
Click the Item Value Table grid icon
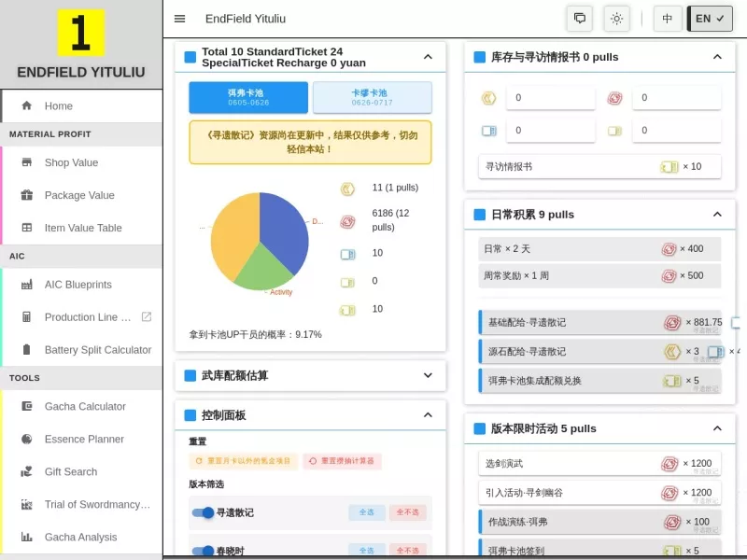(27, 228)
